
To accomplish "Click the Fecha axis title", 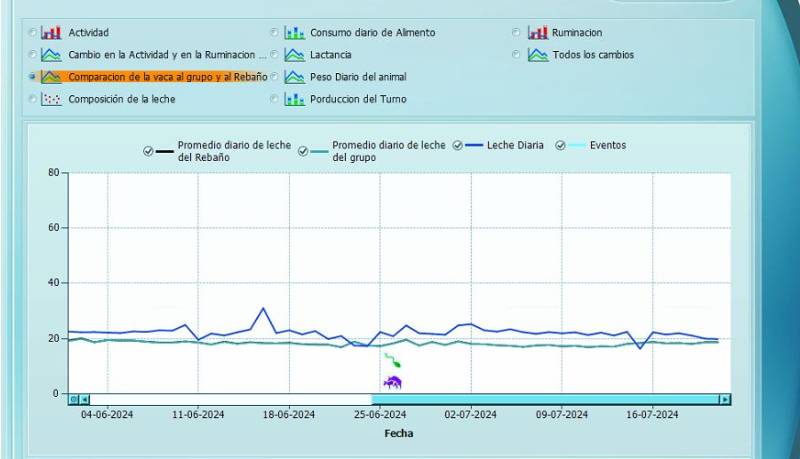I will click(399, 434).
